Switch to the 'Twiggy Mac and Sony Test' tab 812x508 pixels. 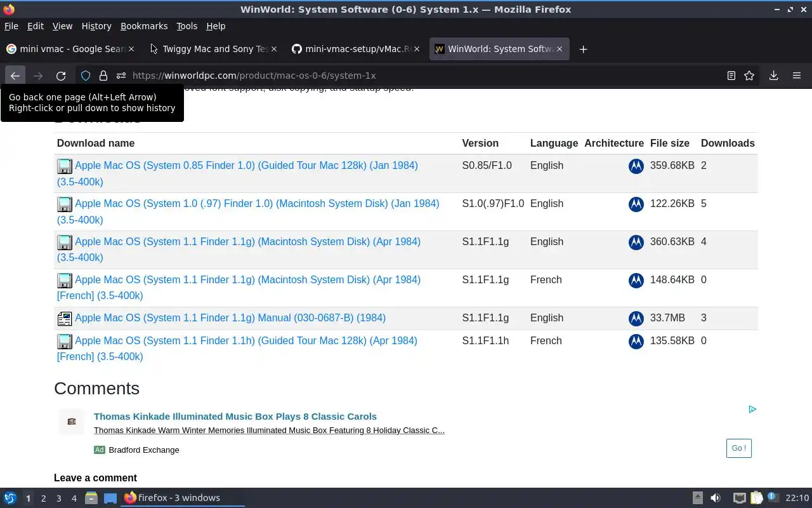(213, 49)
